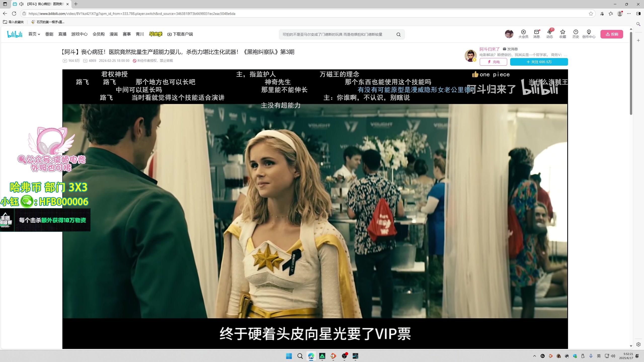Screen dimensions: 644x362
Task: Expand the system tray hidden icons chevron
Action: [x=535, y=356]
